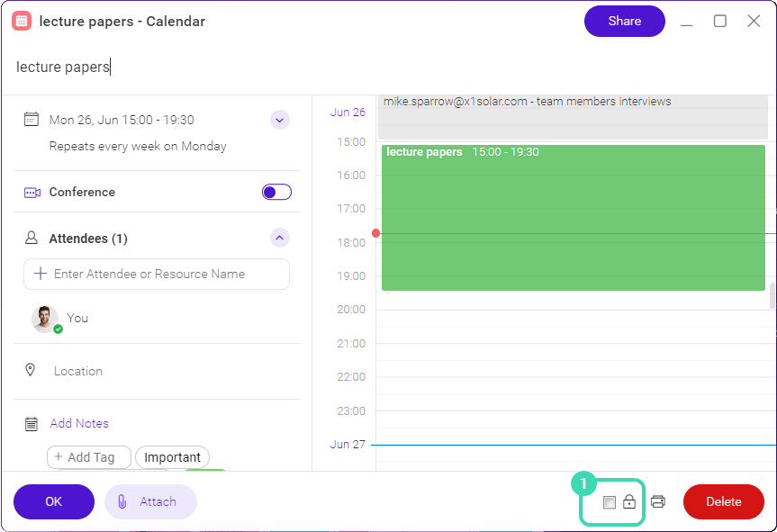Expand the date and time details chevron
Screen dimensions: 777x532
(279, 120)
